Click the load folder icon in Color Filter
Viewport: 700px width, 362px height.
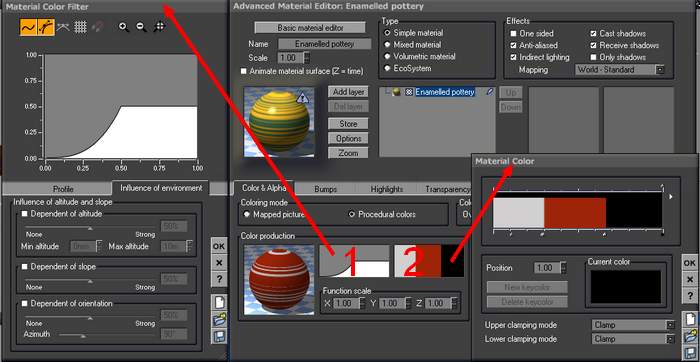[x=219, y=319]
